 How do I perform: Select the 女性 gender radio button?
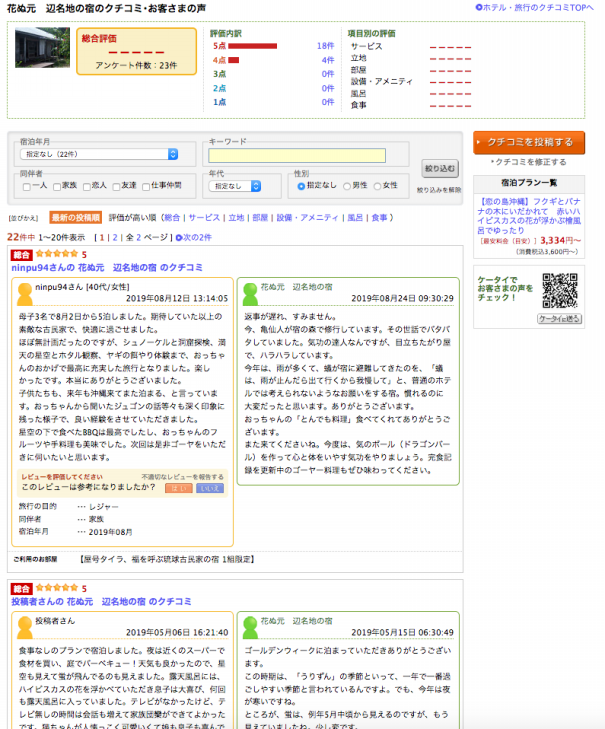click(x=375, y=186)
